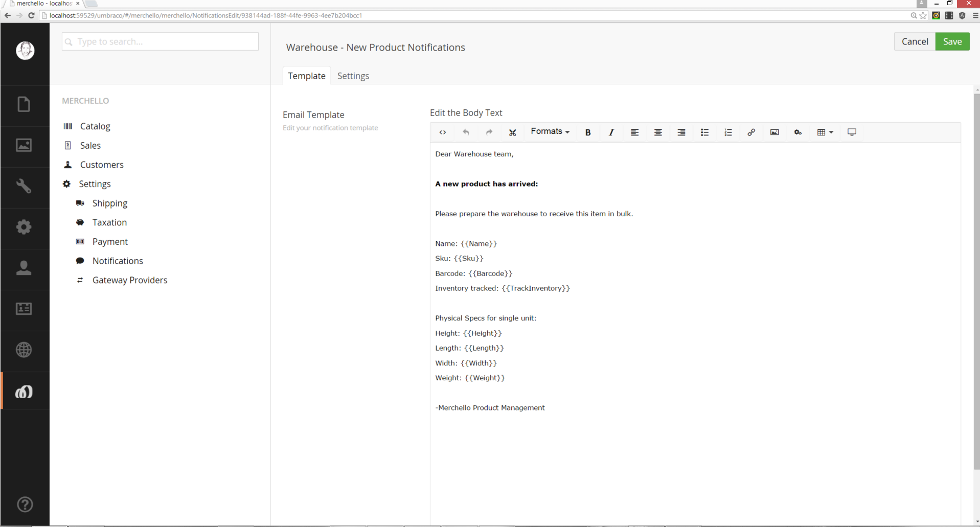The height and width of the screenshot is (527, 980).
Task: Click the 'Weight: {{Weight}}' line
Action: pyautogui.click(x=470, y=378)
